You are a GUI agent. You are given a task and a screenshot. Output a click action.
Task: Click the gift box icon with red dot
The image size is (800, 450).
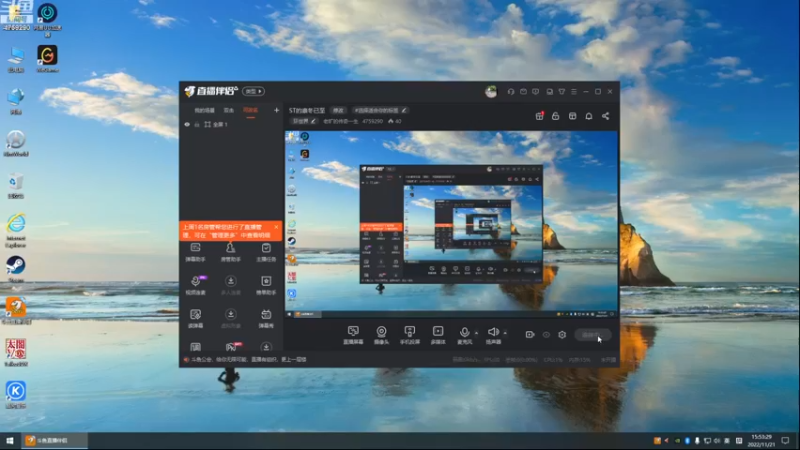[x=539, y=116]
